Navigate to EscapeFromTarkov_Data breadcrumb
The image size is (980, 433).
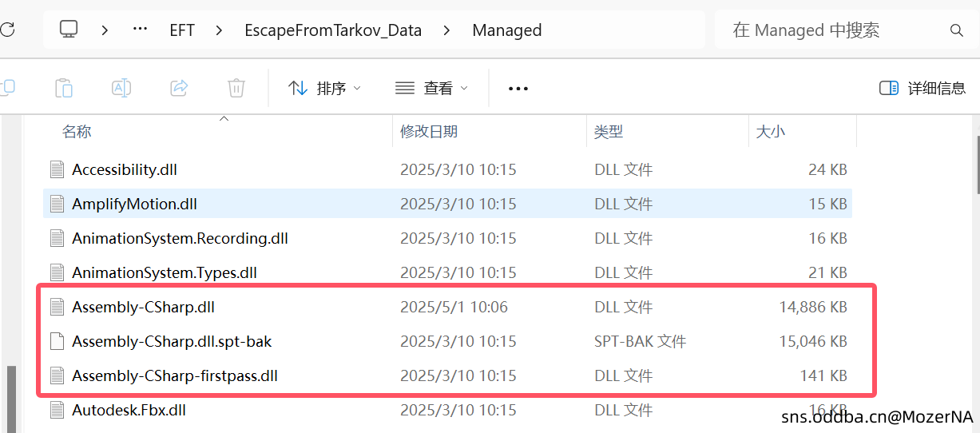point(333,30)
